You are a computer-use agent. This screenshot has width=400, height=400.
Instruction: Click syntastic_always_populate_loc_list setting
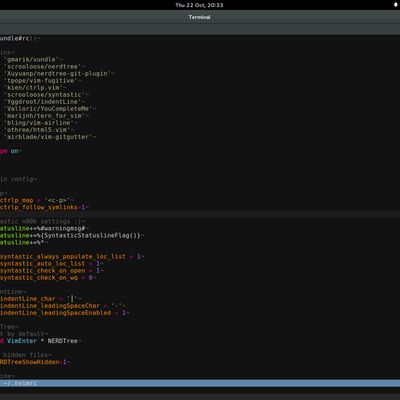coord(72,257)
